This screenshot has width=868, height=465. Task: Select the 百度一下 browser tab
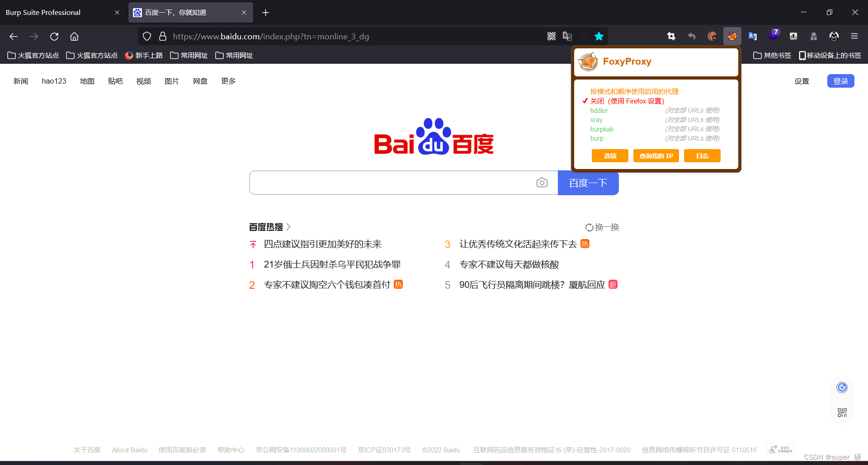(191, 13)
